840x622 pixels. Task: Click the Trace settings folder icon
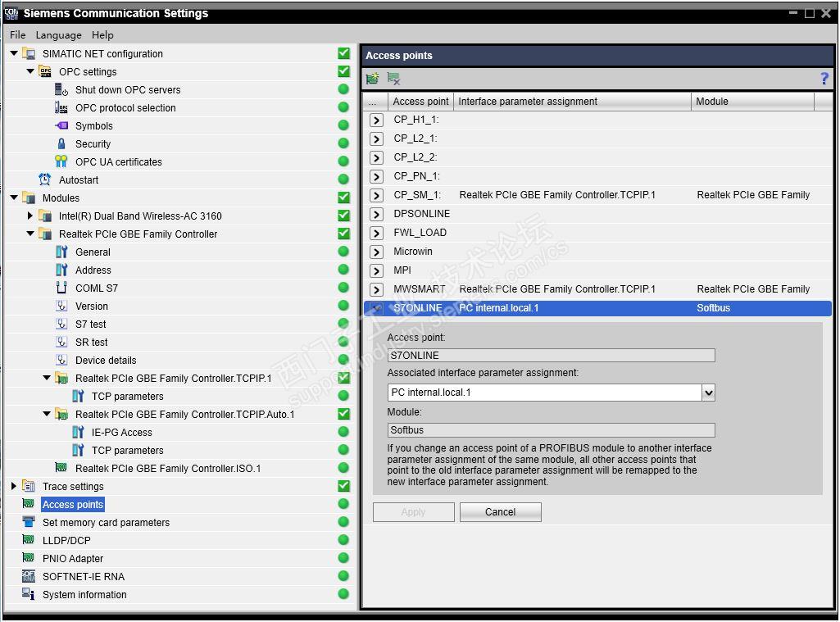click(29, 486)
